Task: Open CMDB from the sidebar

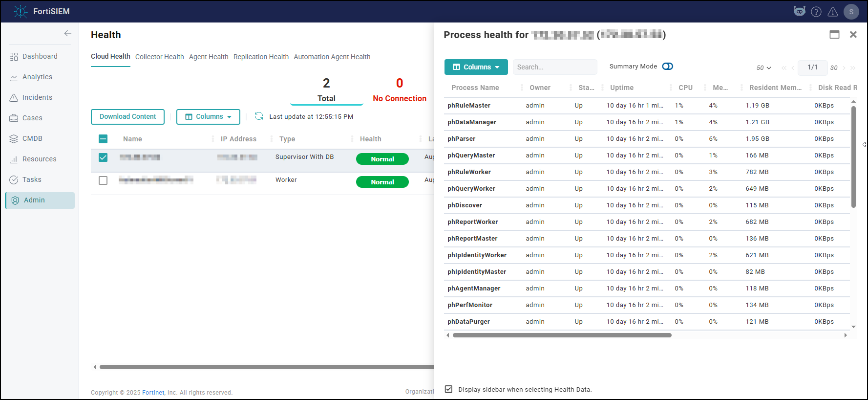Action: coord(32,138)
